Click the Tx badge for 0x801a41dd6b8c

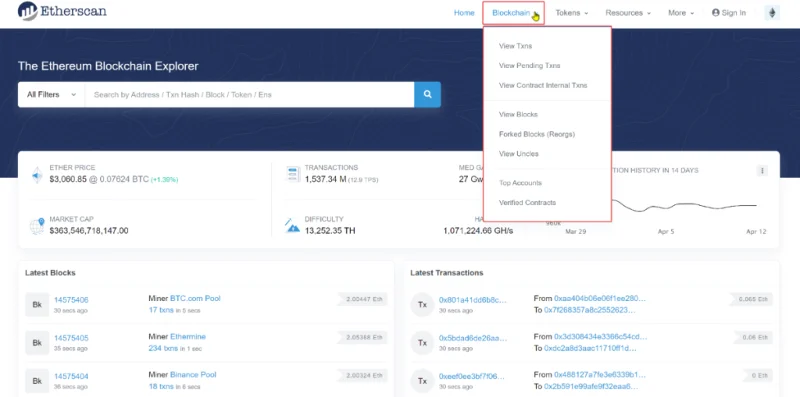[x=422, y=305]
